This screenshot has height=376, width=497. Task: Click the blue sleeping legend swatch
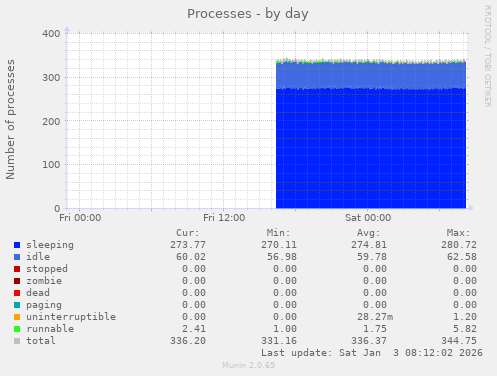pos(17,245)
